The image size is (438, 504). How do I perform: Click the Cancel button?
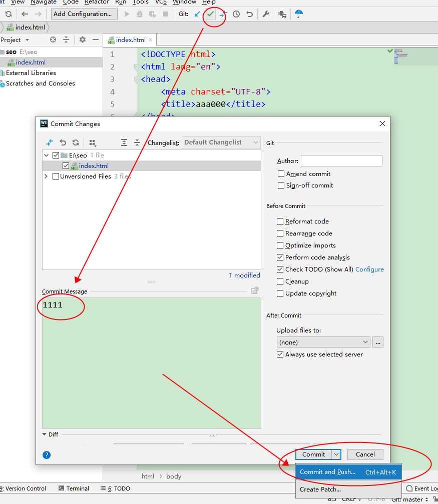click(x=365, y=454)
